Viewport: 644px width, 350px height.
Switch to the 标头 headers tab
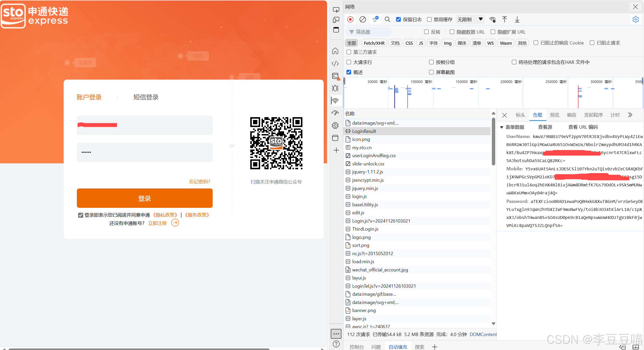tap(520, 115)
